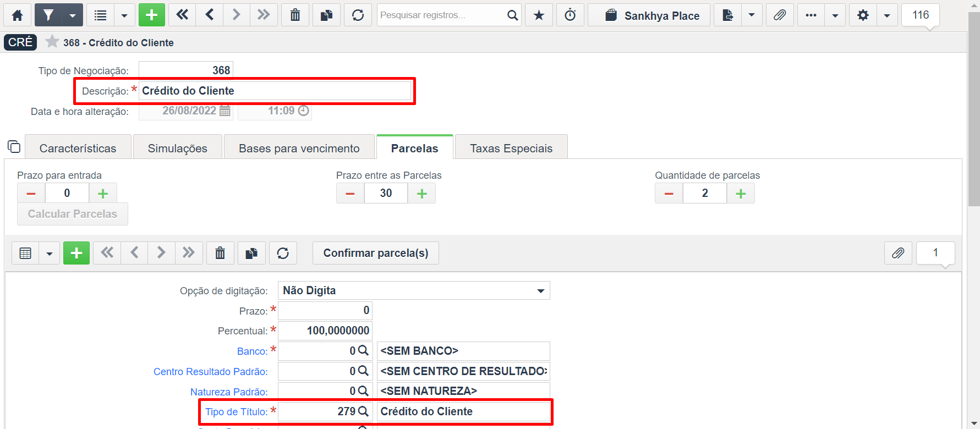Go to next record in top toolbar
Screen dimensions: 980x429
coord(236,15)
